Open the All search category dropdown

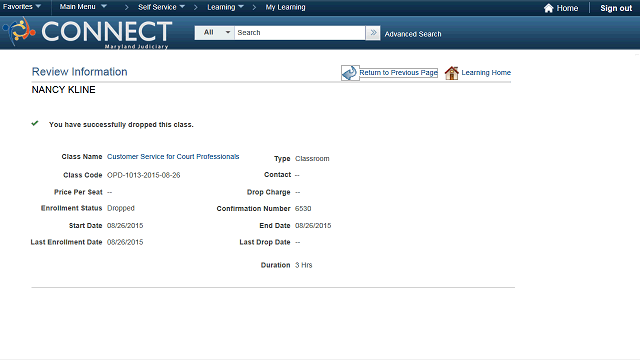pos(215,33)
